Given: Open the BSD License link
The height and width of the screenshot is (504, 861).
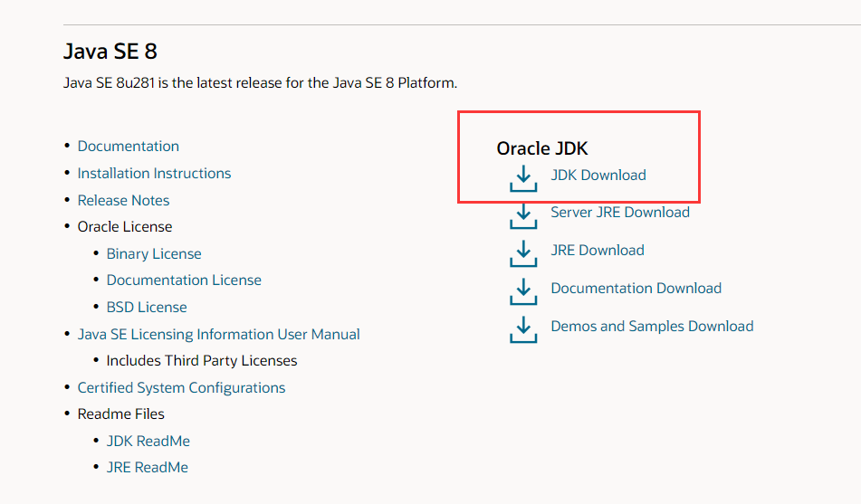Looking at the screenshot, I should click(x=147, y=307).
